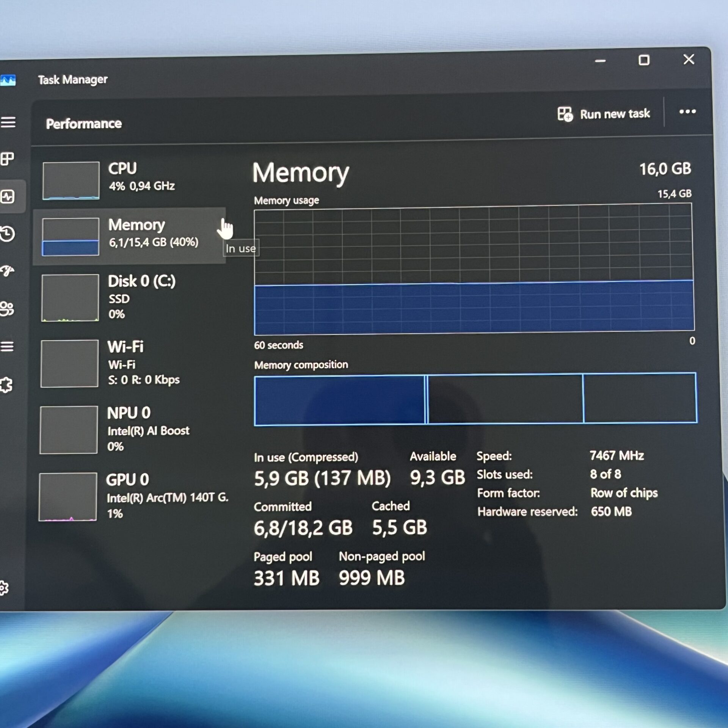Screen dimensions: 728x728
Task: Click the 331 MB paged pool value
Action: point(287,578)
